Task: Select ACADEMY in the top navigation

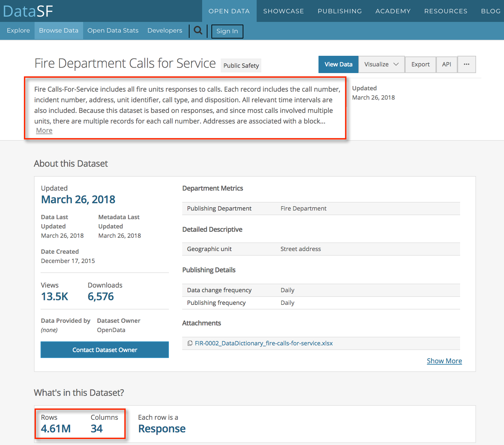Action: pyautogui.click(x=393, y=11)
